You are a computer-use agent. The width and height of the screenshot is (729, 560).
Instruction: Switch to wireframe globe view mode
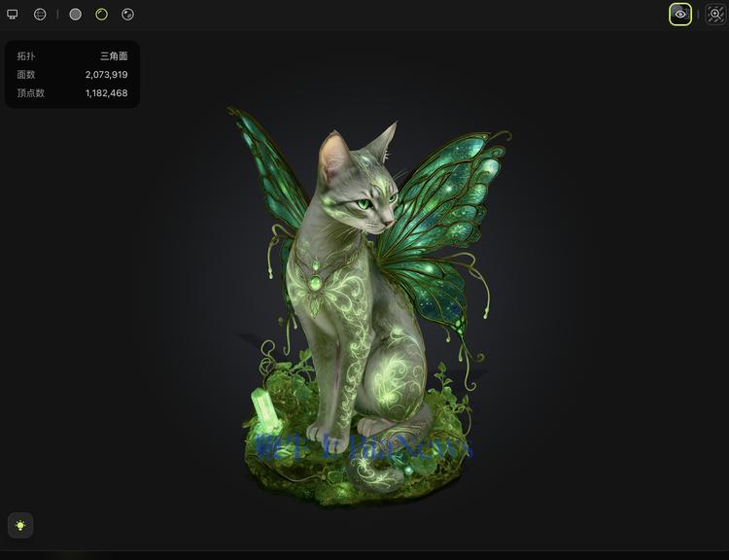click(40, 15)
